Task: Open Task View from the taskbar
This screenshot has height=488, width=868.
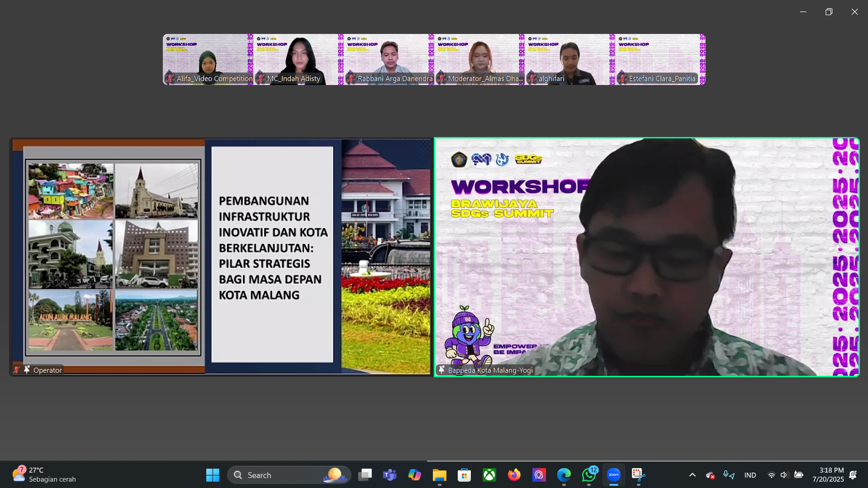Action: (365, 475)
